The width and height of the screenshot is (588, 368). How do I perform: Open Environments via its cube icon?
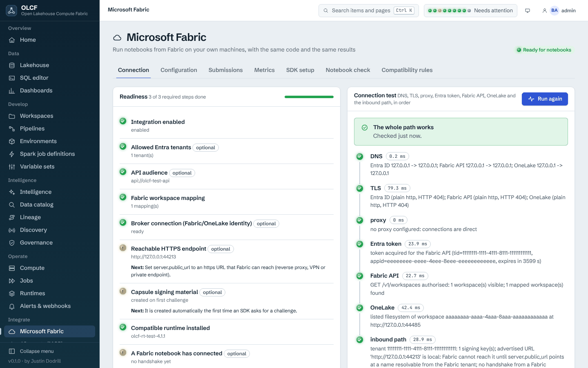coord(12,141)
